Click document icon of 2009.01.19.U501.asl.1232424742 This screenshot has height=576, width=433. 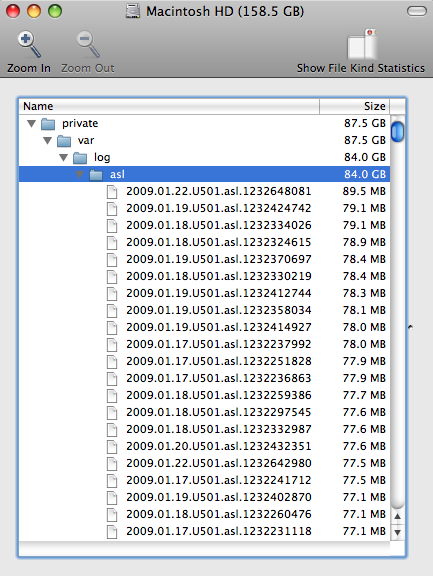pyautogui.click(x=112, y=209)
